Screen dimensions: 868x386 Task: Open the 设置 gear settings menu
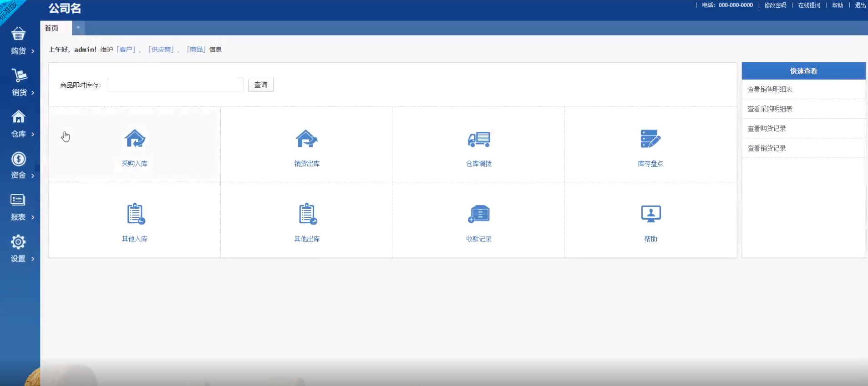click(x=19, y=248)
